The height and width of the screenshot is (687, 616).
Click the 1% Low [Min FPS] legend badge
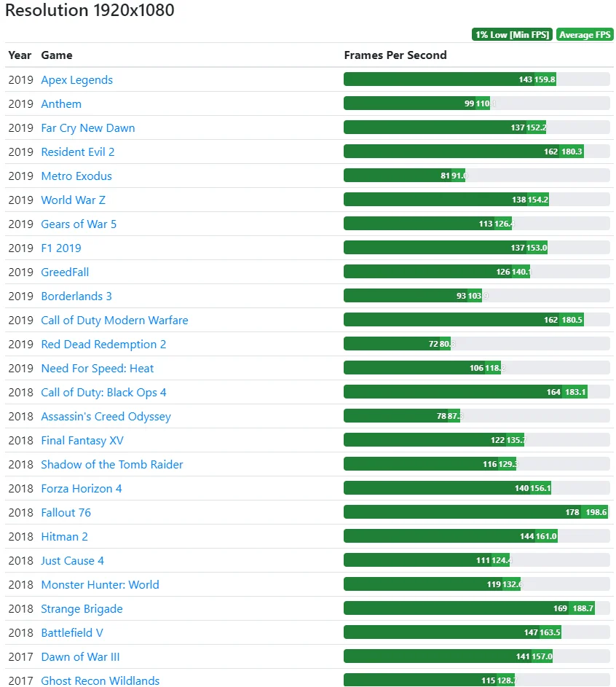[513, 35]
